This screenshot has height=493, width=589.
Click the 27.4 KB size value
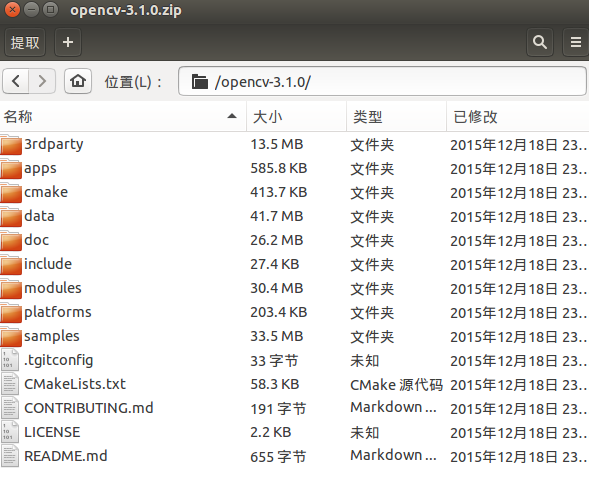click(x=275, y=264)
